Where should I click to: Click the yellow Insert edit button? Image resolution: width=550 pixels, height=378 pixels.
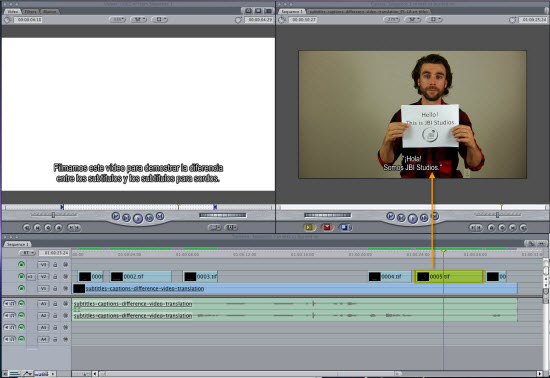click(x=309, y=228)
